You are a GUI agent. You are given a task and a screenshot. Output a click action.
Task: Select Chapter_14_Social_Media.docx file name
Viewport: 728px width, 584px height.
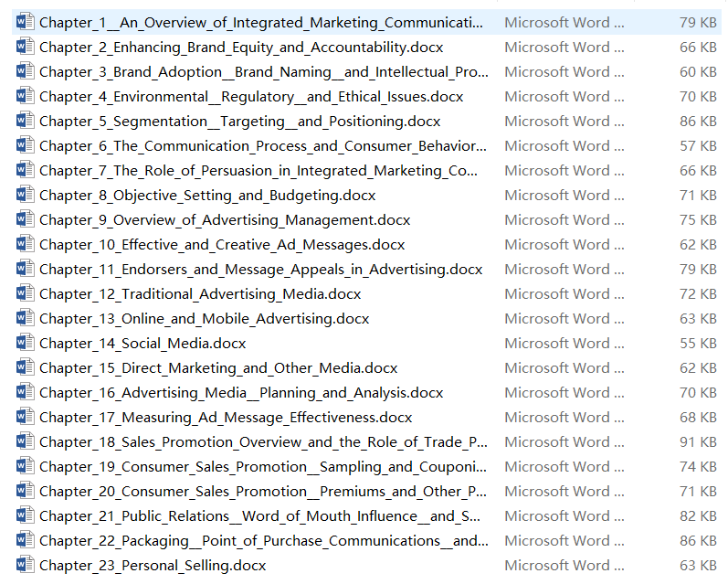click(x=142, y=343)
